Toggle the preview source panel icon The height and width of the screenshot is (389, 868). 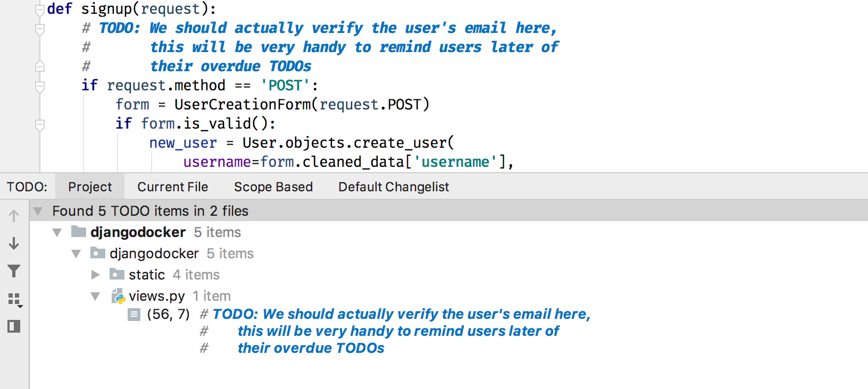coord(14,326)
